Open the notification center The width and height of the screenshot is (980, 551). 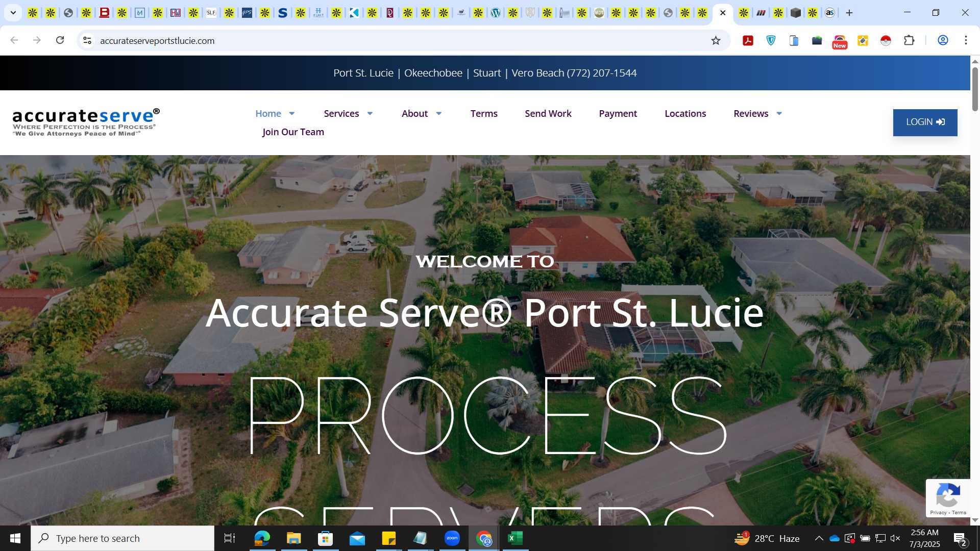click(x=960, y=539)
